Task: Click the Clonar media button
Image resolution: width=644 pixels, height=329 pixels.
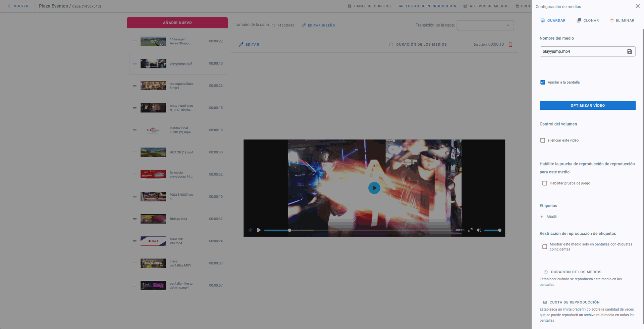Action: click(588, 20)
